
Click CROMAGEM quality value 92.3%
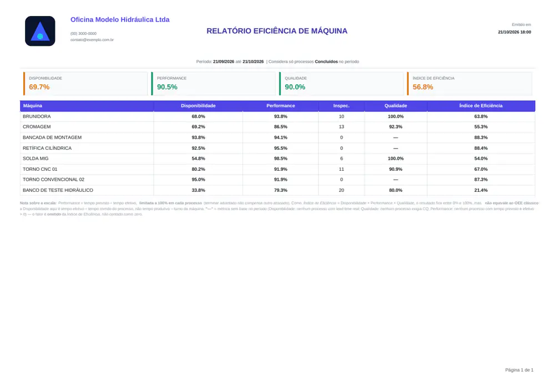[x=396, y=126]
